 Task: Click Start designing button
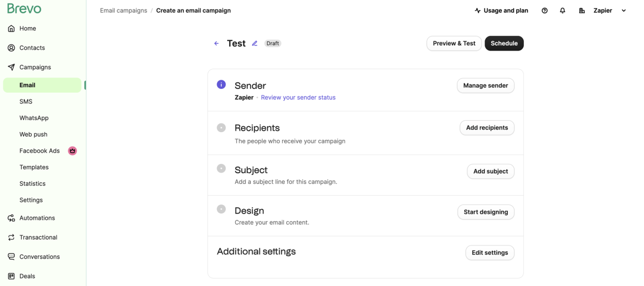click(x=486, y=212)
